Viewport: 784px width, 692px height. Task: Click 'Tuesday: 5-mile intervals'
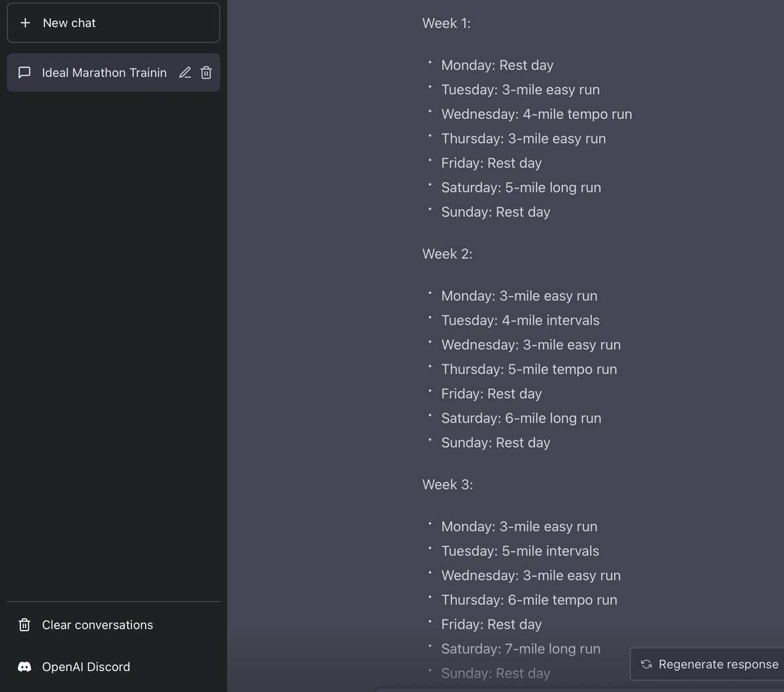[520, 551]
